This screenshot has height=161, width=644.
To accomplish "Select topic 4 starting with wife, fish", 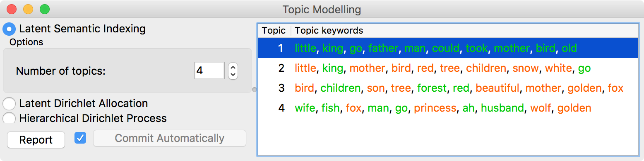I will click(x=448, y=108).
